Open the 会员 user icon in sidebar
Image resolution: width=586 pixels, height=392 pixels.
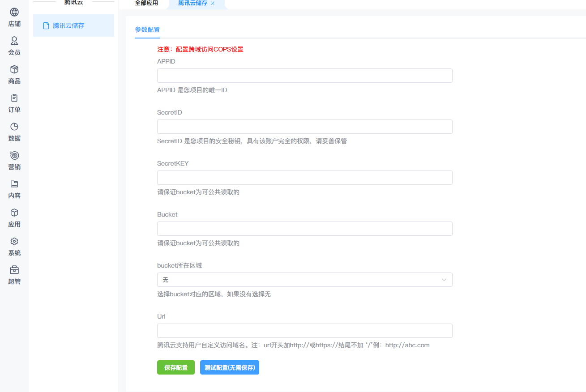click(14, 41)
